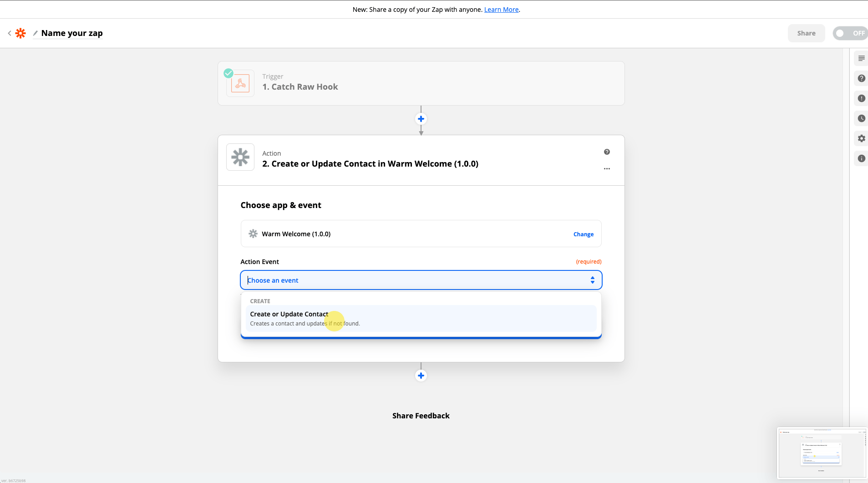Screen dimensions: 868x483
Task: Click the picture-in-picture preview thumbnail
Action: tap(822, 453)
